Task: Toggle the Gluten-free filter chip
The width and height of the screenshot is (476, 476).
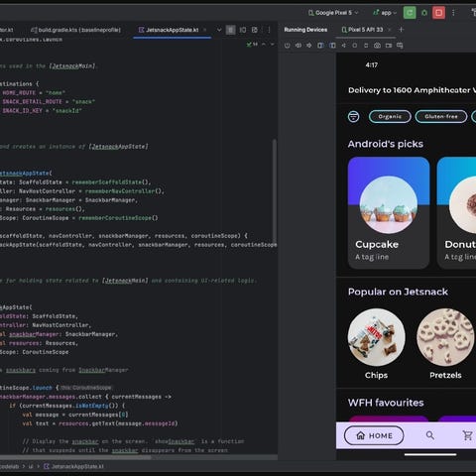Action: (x=441, y=116)
